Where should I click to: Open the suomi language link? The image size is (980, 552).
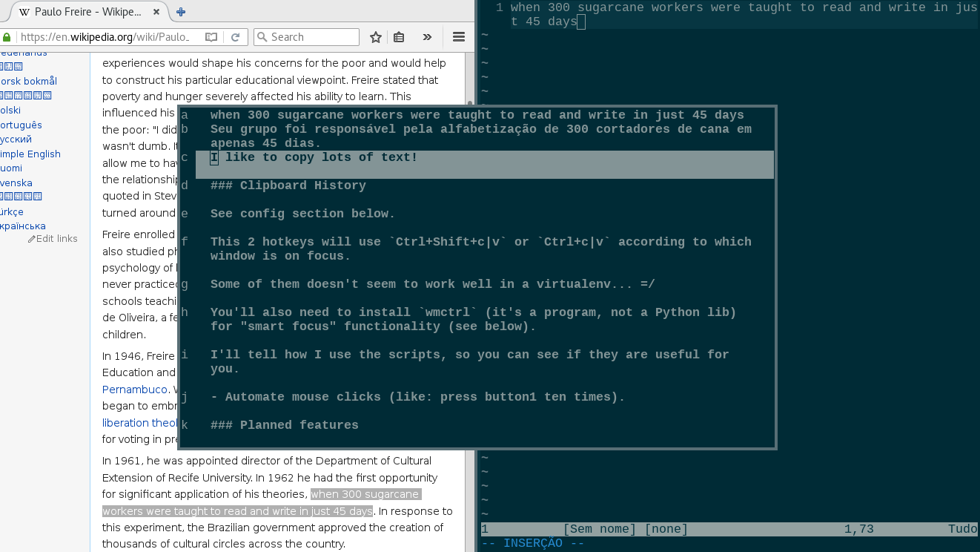click(11, 168)
